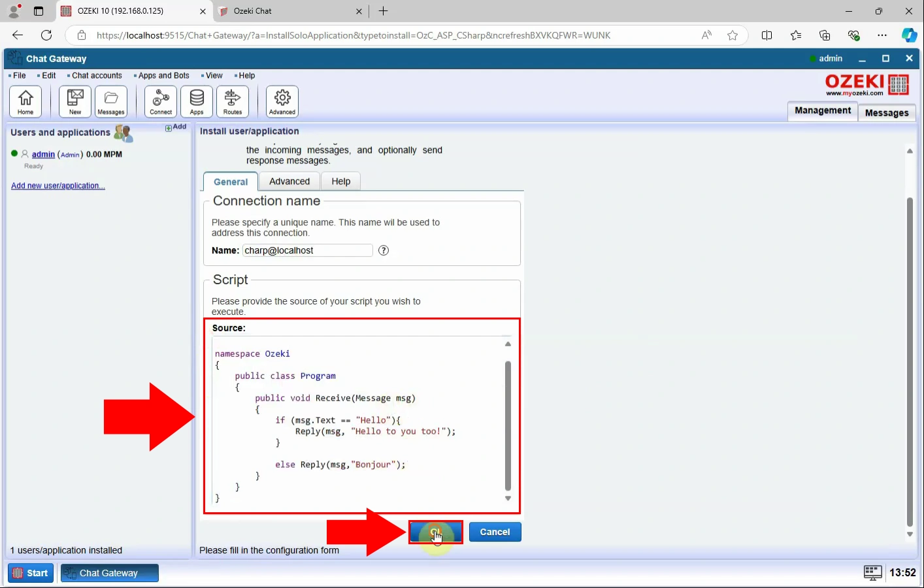Switch to the Management tab
This screenshot has height=588, width=924.
click(823, 111)
